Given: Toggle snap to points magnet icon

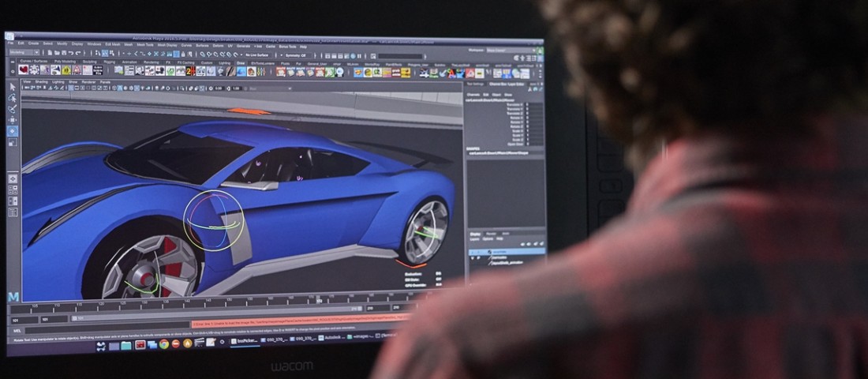Looking at the screenshot, I should coord(216,54).
